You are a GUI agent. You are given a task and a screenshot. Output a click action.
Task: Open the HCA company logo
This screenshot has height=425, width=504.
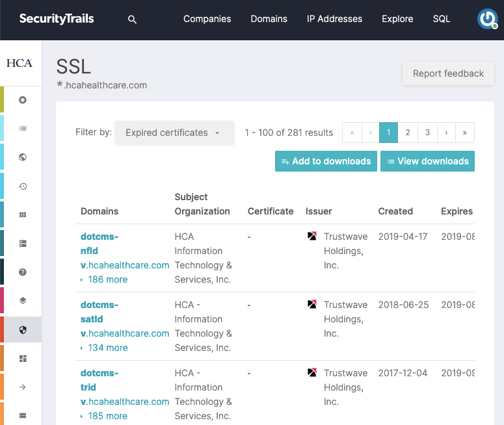pyautogui.click(x=20, y=63)
